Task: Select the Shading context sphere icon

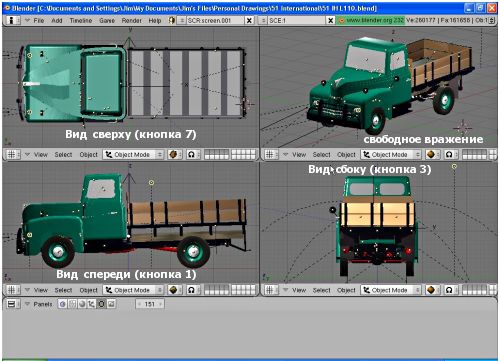Action: [82, 304]
